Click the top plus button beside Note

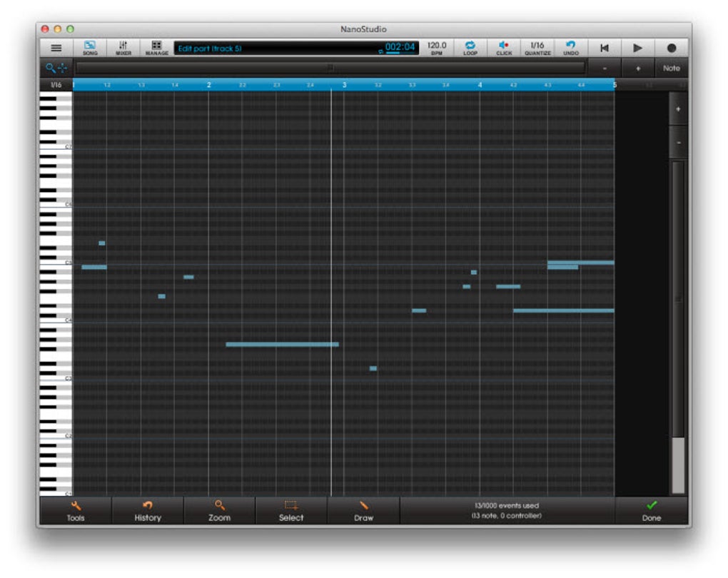(638, 69)
